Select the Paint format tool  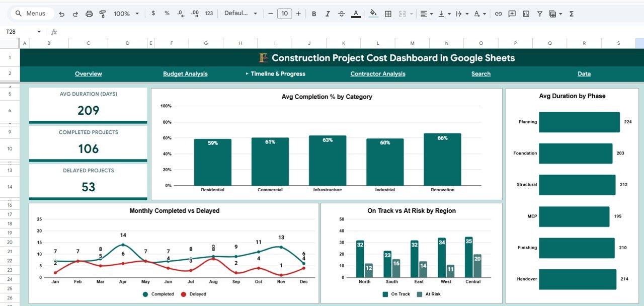click(102, 14)
